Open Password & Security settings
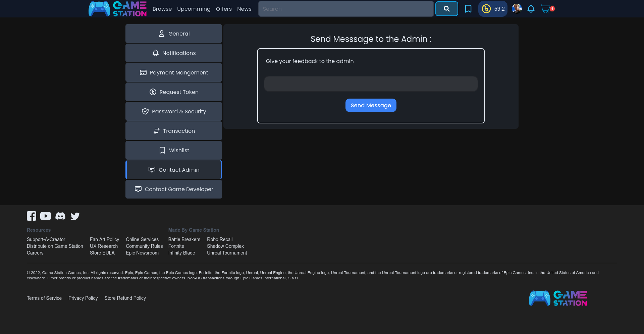Image resolution: width=644 pixels, height=334 pixels. point(174,111)
